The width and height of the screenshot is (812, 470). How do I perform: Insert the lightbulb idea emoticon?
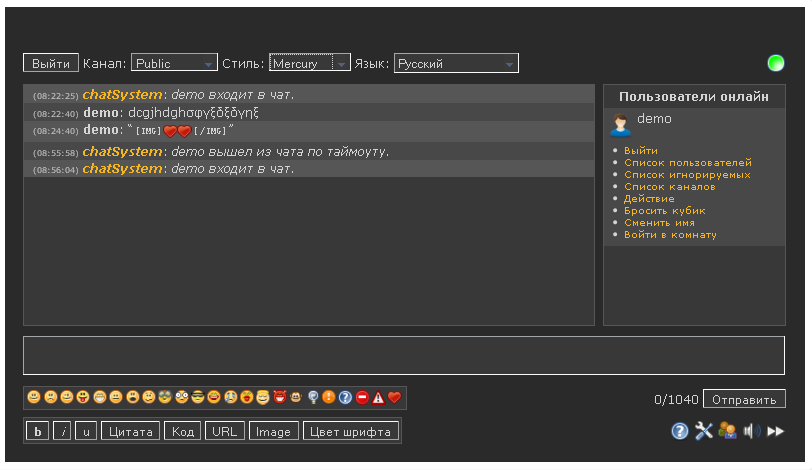(313, 397)
